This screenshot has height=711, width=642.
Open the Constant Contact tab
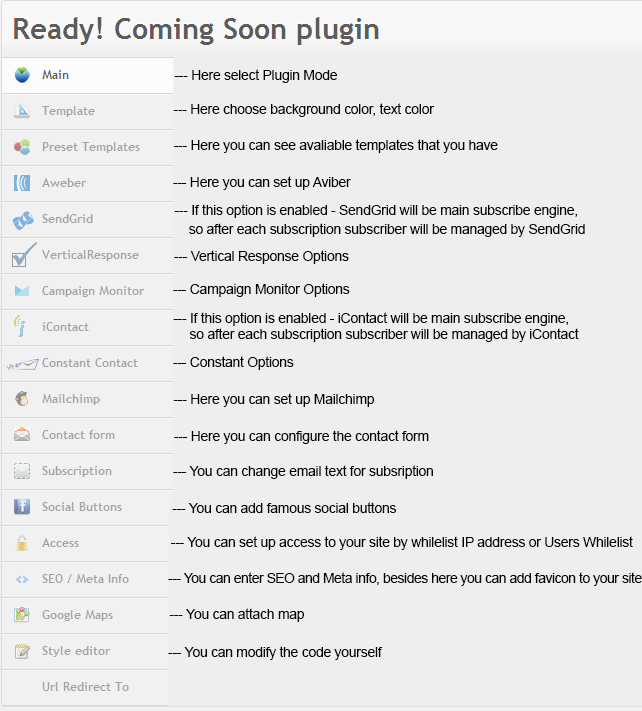point(87,363)
